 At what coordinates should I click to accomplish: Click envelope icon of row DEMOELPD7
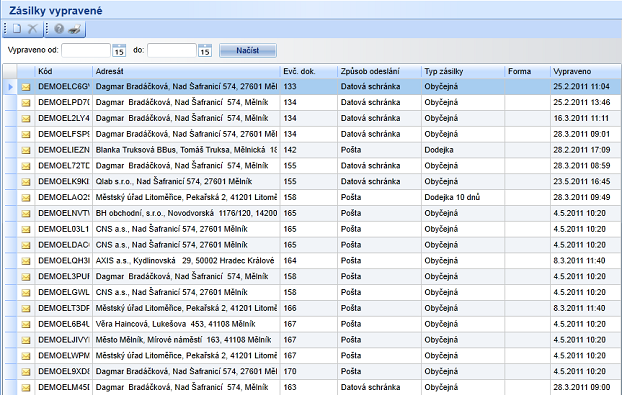pyautogui.click(x=26, y=103)
